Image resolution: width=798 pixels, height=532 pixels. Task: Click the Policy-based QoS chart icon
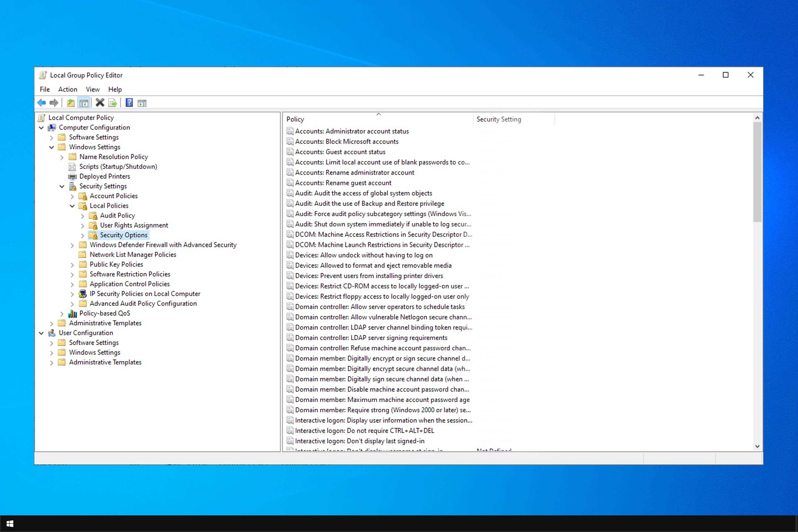click(x=72, y=313)
